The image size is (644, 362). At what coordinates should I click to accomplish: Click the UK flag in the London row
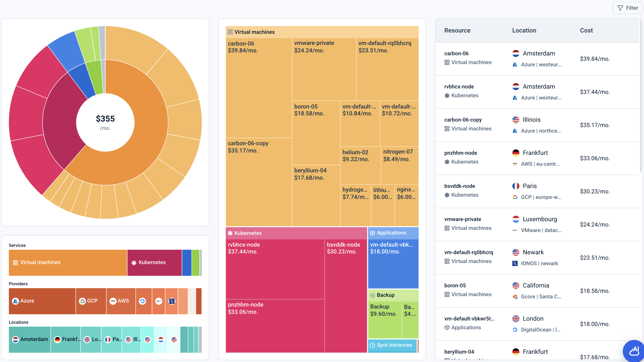pyautogui.click(x=516, y=318)
